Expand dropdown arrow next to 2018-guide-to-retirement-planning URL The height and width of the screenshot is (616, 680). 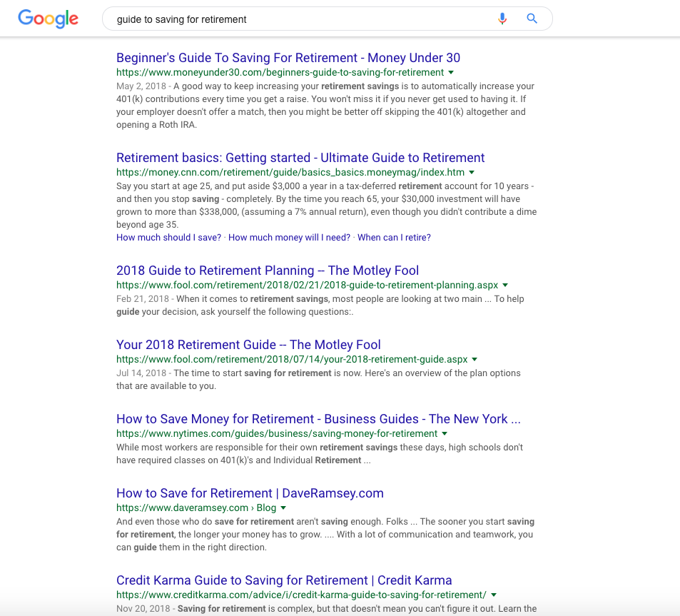(x=505, y=285)
